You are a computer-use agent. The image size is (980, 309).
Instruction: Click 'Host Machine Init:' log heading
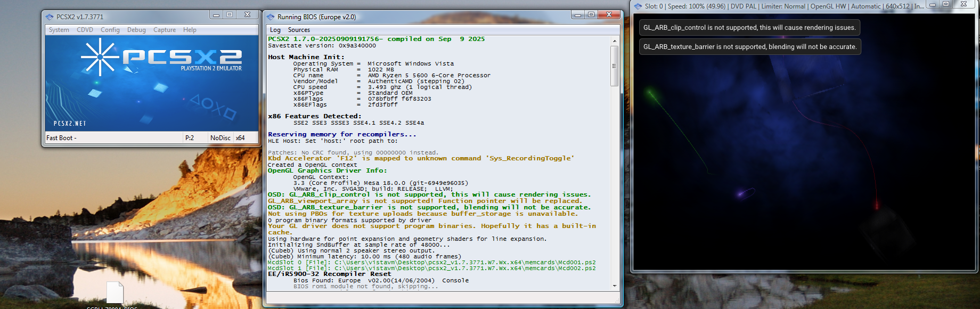[x=306, y=57]
